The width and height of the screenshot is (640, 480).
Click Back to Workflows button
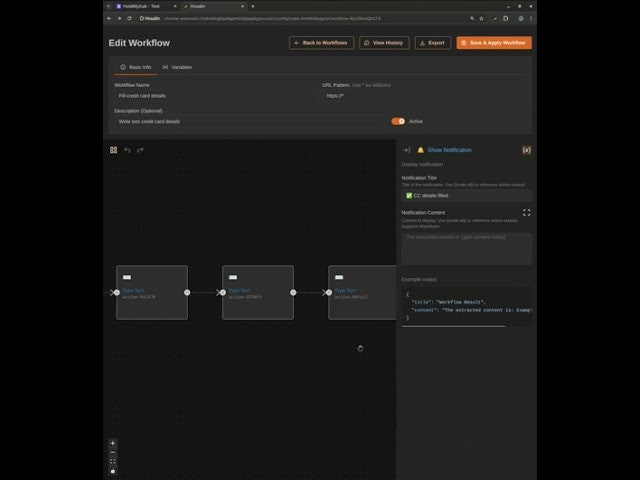click(321, 43)
